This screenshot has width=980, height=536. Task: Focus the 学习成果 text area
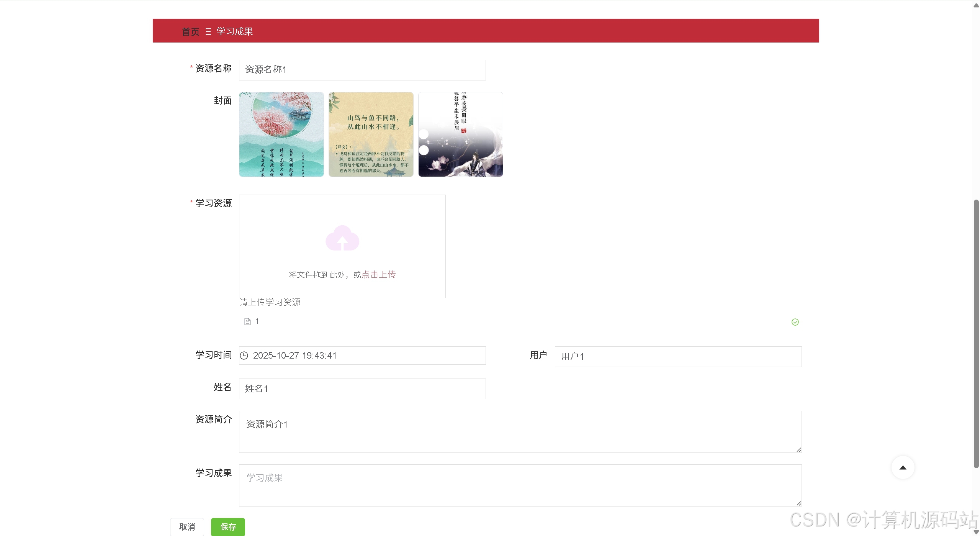pos(520,485)
